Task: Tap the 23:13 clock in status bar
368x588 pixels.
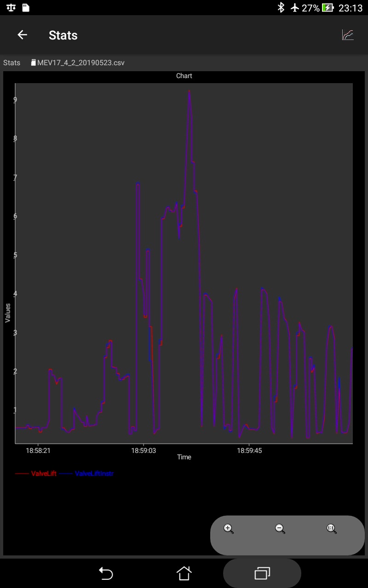Action: coord(351,8)
